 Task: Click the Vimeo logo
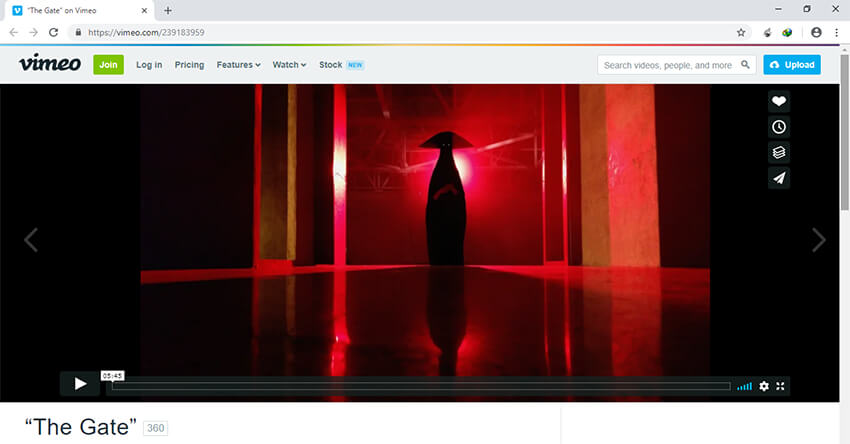[x=50, y=65]
